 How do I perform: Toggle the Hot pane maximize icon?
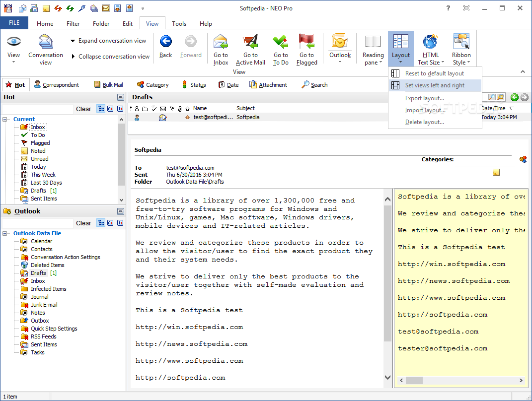120,97
